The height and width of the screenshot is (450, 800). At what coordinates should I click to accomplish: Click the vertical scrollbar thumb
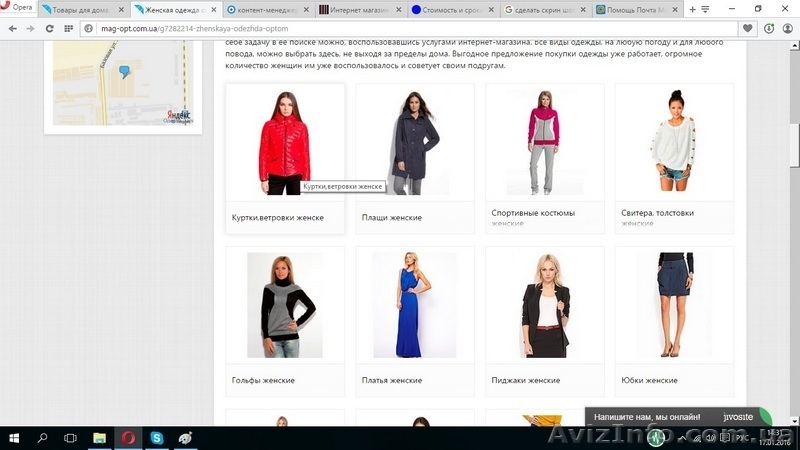795,145
